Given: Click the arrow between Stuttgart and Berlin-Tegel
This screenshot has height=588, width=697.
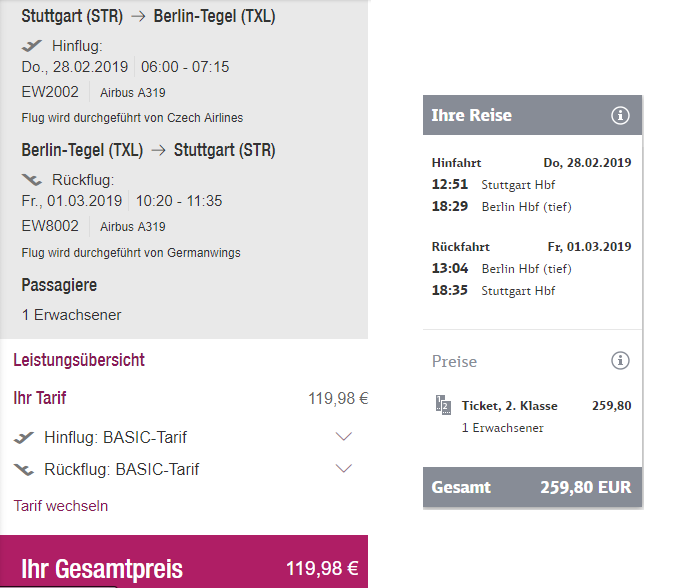Looking at the screenshot, I should (138, 16).
